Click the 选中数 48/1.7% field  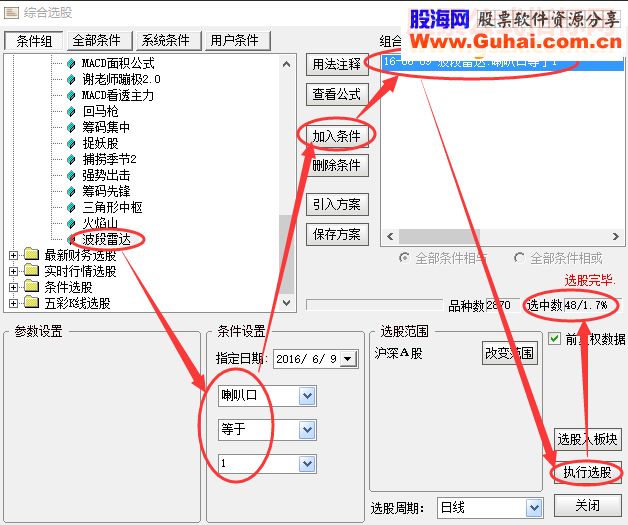click(593, 305)
